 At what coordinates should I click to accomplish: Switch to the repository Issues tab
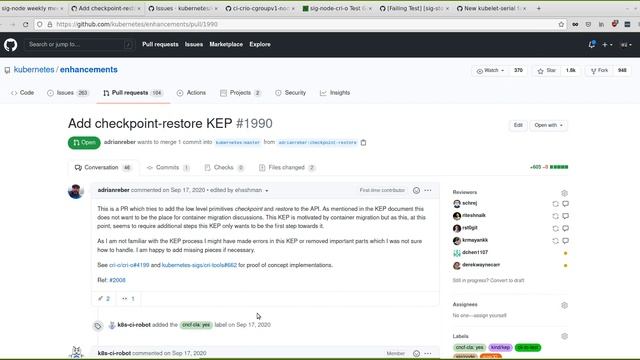[68, 93]
